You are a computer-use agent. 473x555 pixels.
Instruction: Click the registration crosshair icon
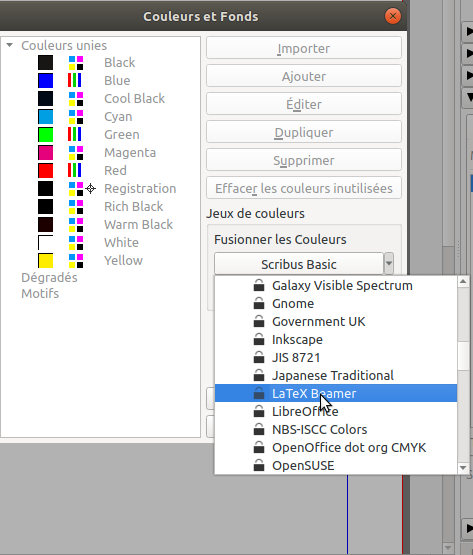(91, 188)
